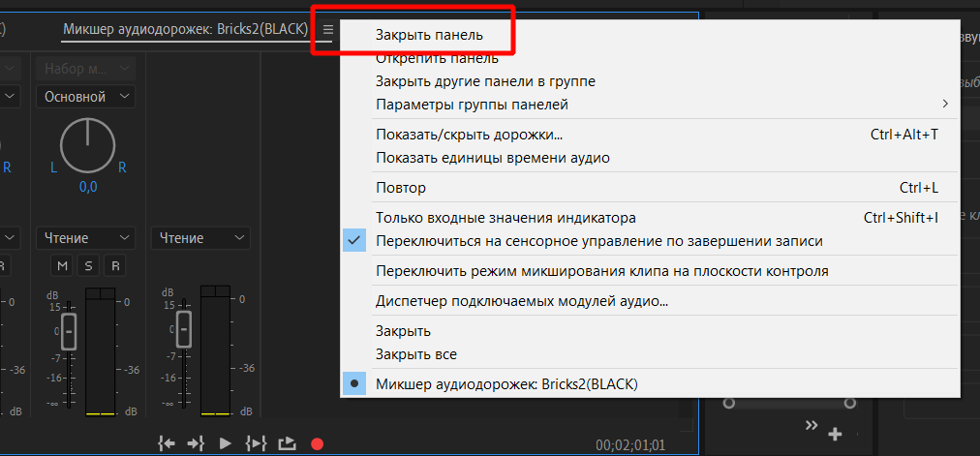
Task: Click 'Закрыть все' entry
Action: 416,354
